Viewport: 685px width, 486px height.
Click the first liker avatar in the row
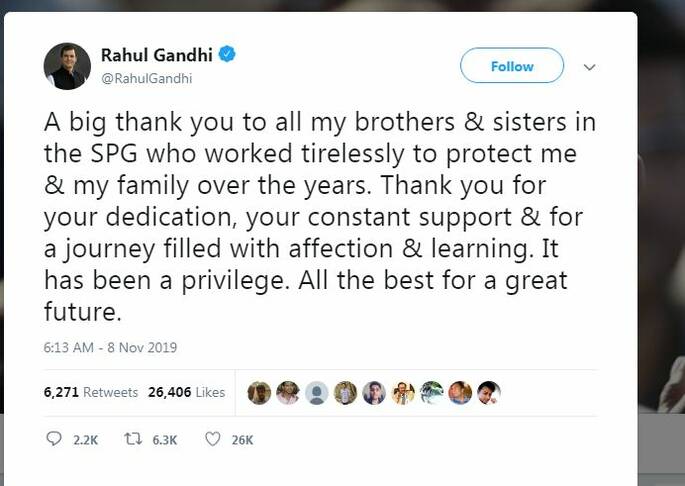click(x=258, y=393)
